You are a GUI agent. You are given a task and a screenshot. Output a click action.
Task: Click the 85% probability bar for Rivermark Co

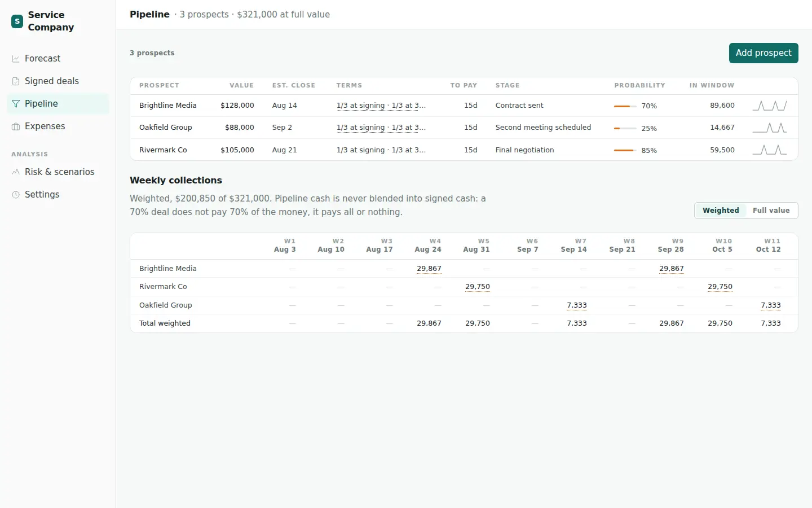click(625, 151)
